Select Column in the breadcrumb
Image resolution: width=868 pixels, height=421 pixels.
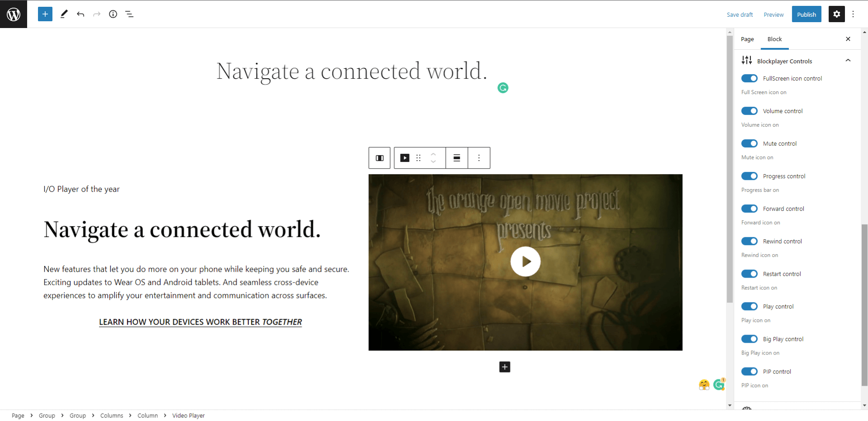point(148,416)
